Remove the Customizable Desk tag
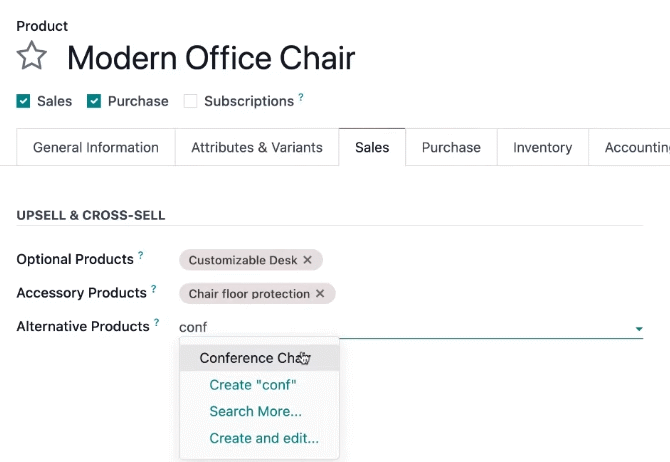Screen dimensions: 670x462 pos(307,260)
